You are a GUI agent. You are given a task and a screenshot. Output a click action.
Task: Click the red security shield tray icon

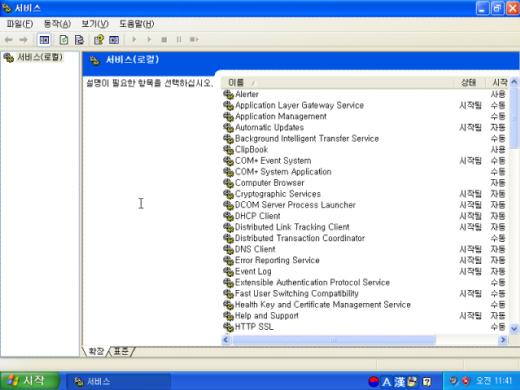466,381
